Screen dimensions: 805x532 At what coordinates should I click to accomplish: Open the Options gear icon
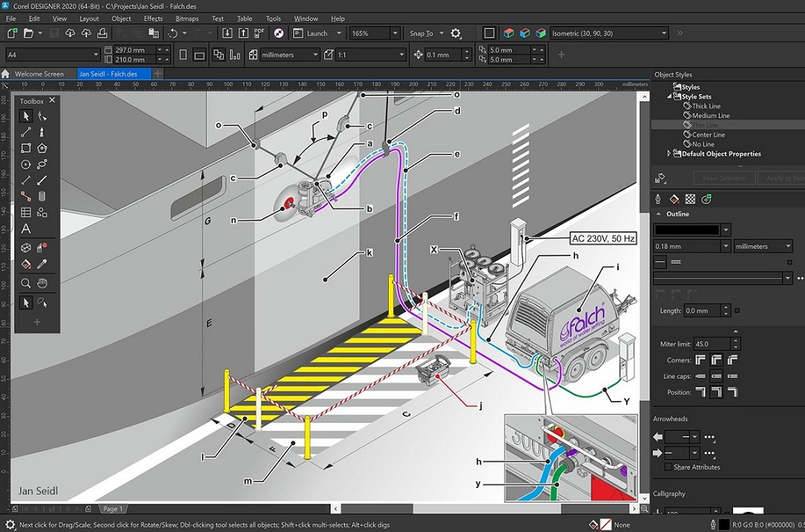(x=456, y=34)
